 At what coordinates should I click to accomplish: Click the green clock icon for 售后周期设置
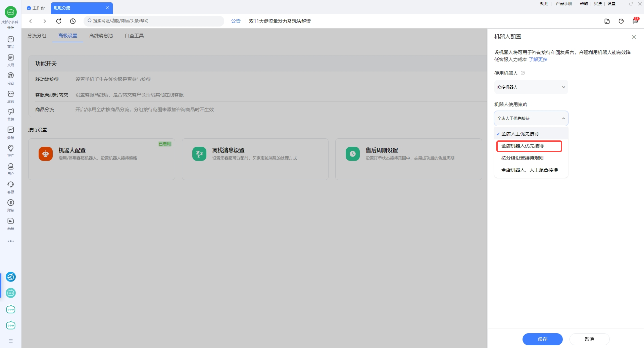353,154
